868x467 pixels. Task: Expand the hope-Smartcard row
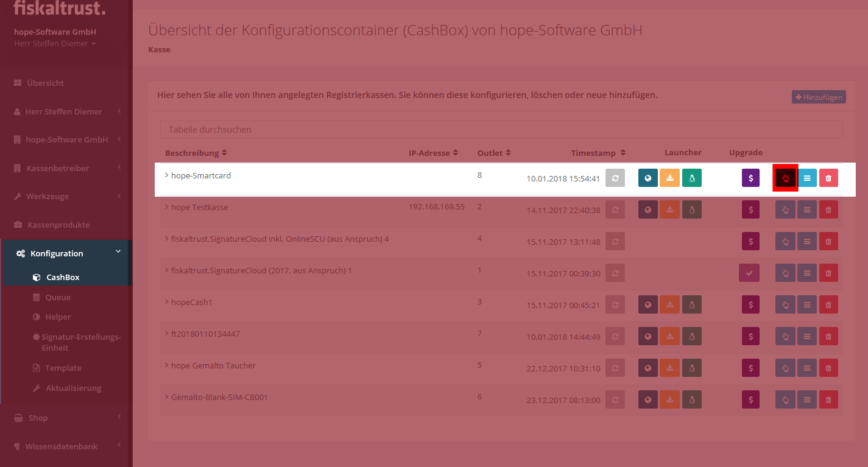coord(167,175)
